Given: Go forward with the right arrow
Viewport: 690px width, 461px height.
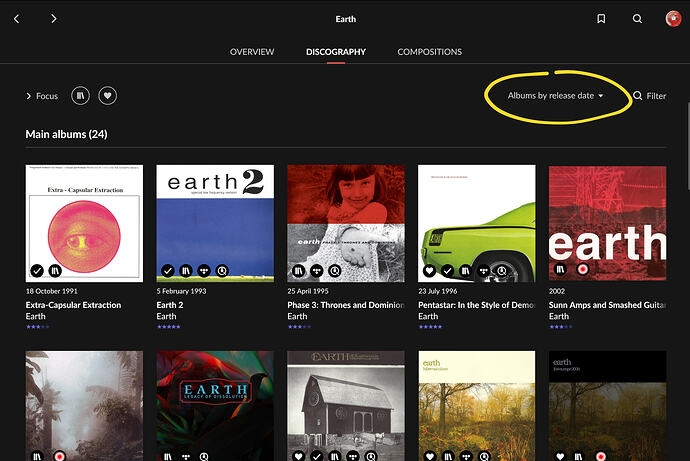Looking at the screenshot, I should pyautogui.click(x=54, y=19).
